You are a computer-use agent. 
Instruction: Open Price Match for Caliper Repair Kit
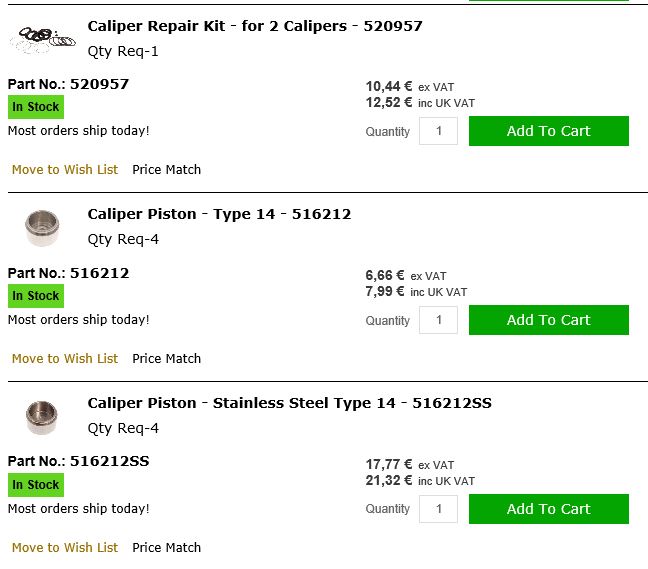pos(167,170)
